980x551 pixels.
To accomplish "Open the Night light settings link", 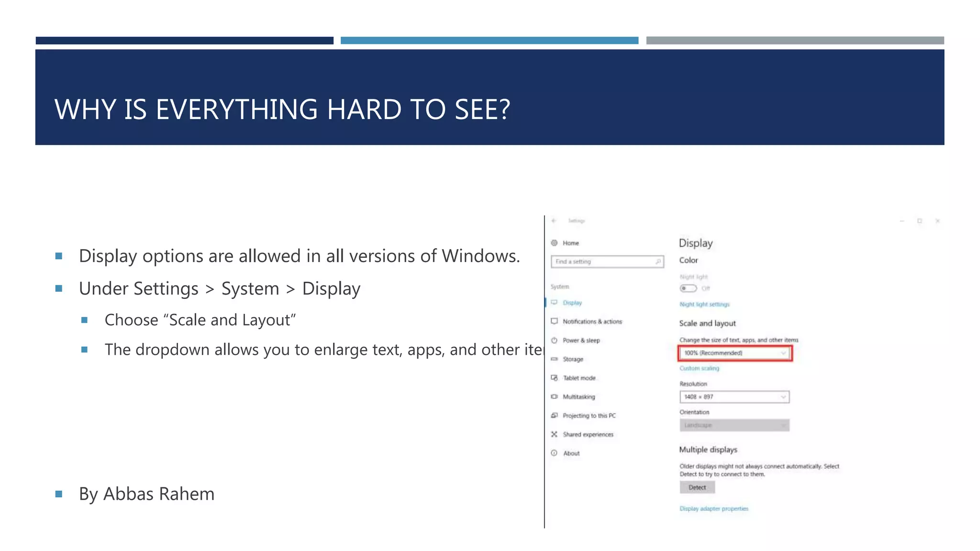I will pos(704,304).
